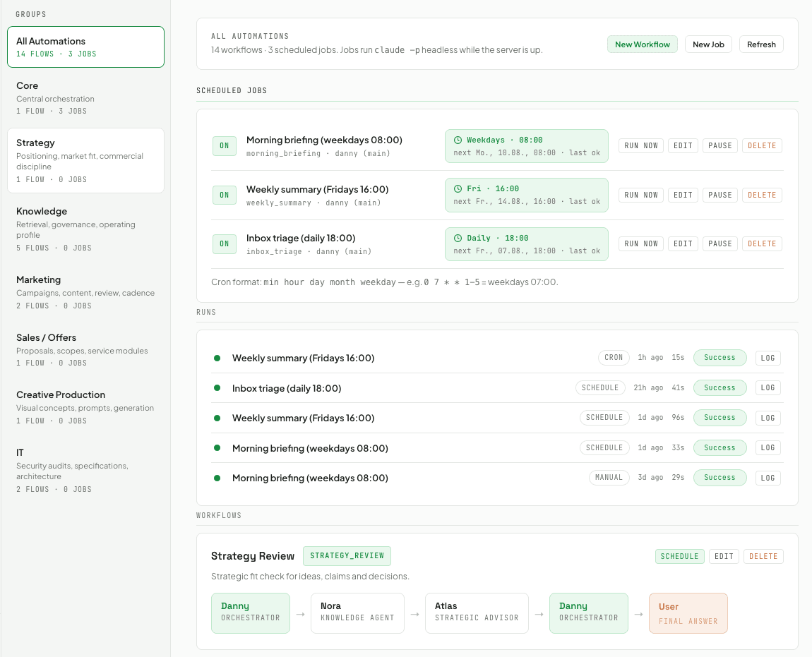This screenshot has height=657, width=812.
Task: Create a New Workflow
Action: coord(642,44)
